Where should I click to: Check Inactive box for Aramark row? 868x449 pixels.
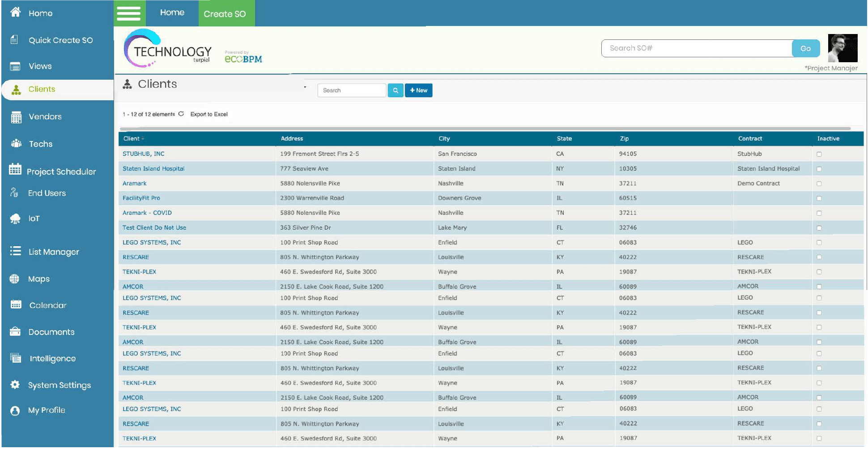[x=819, y=184]
